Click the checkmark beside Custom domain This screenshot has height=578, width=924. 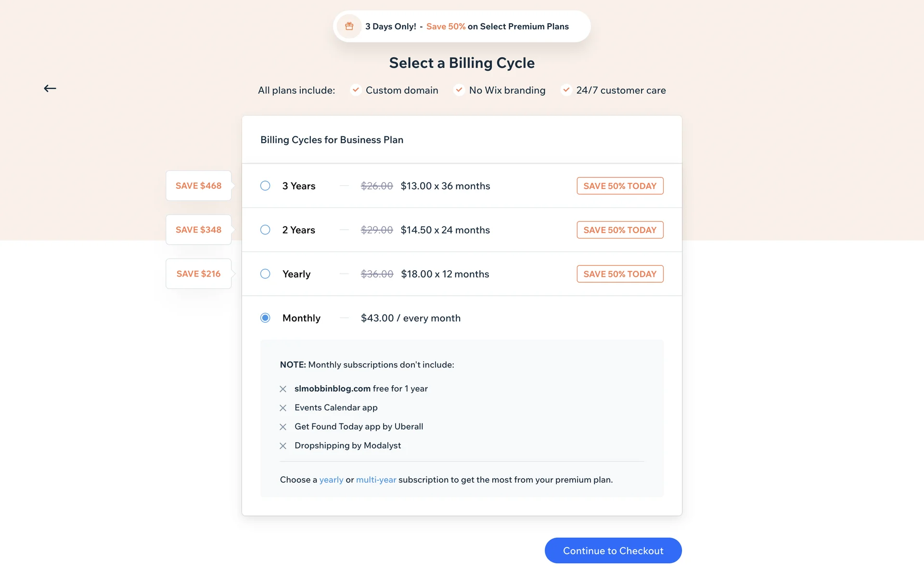pos(356,90)
